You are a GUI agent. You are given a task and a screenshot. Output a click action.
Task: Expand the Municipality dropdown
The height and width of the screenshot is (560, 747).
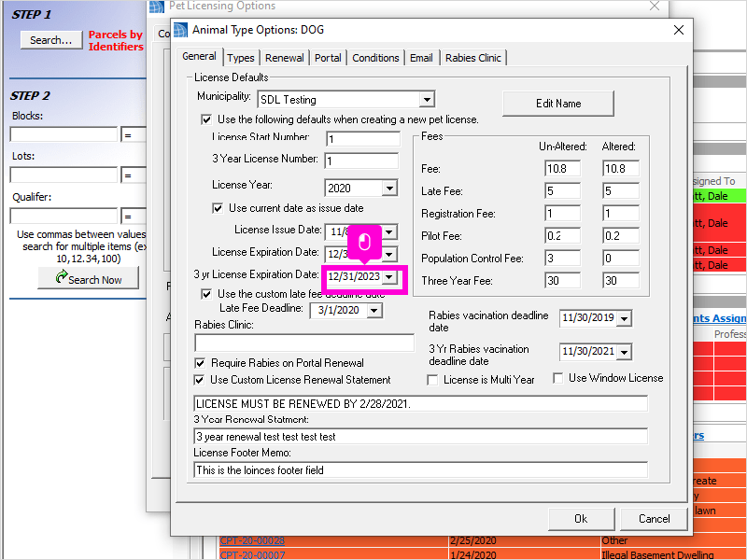[x=427, y=100]
